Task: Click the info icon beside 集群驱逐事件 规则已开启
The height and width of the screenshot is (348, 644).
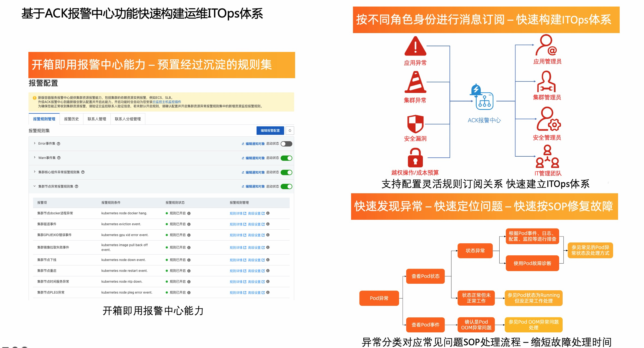Action: point(189,224)
